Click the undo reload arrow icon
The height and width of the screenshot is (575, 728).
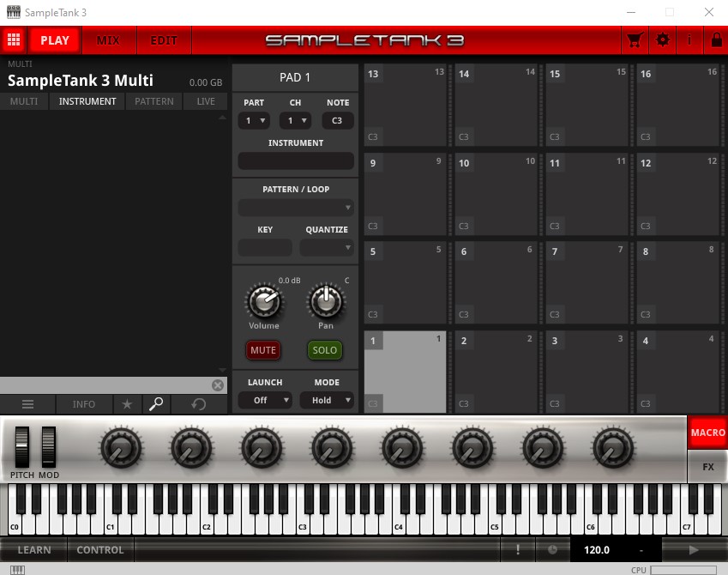pos(199,404)
